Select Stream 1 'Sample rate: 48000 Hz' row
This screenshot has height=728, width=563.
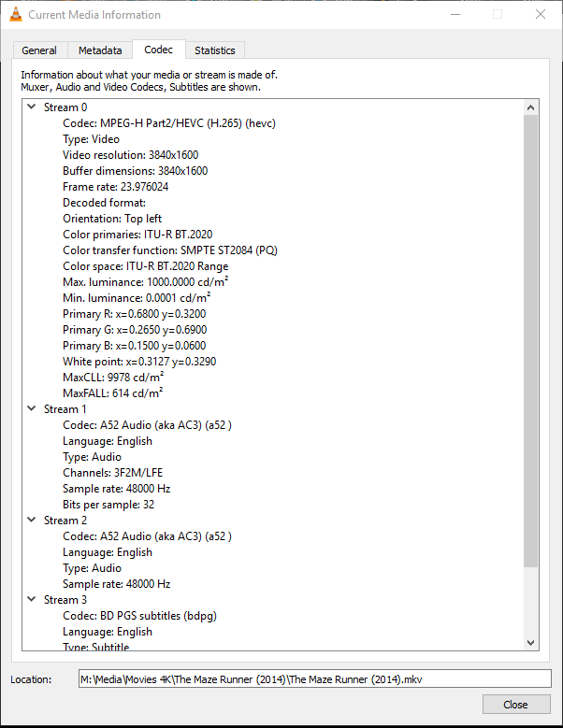117,489
